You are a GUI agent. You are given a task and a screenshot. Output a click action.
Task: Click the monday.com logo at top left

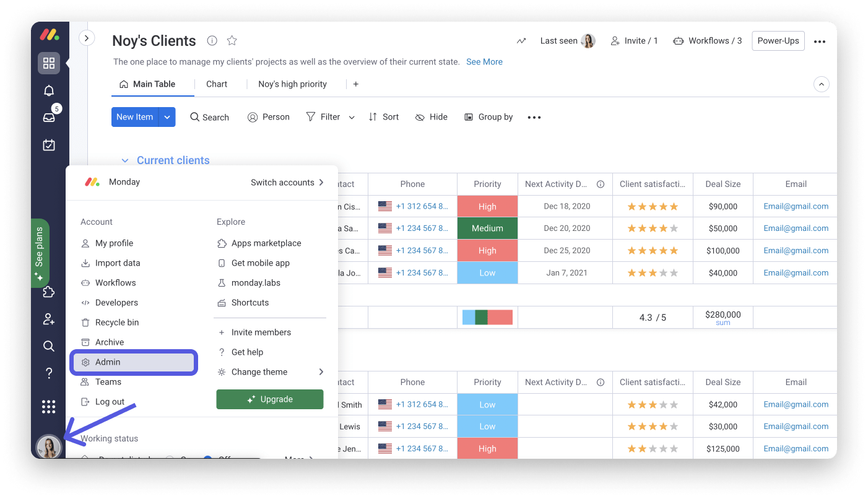point(48,35)
